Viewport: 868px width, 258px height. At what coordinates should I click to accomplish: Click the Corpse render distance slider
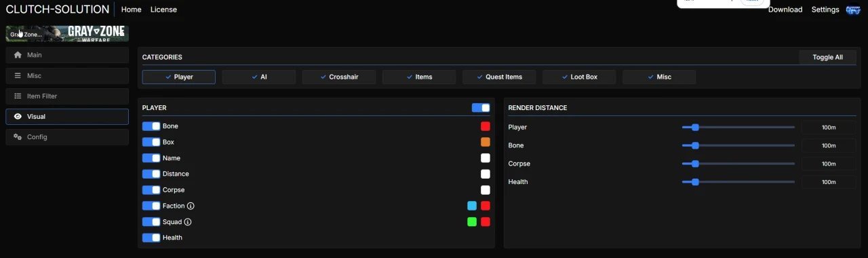point(738,164)
